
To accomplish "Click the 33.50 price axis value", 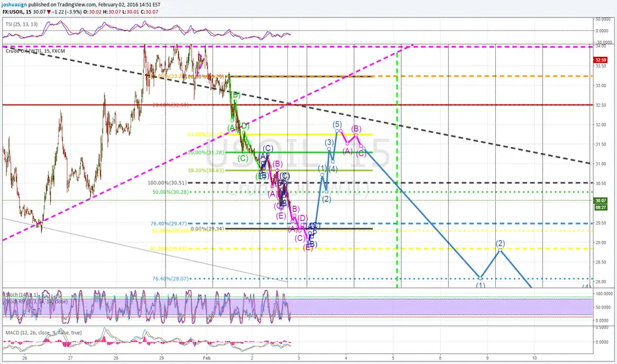I will click(600, 66).
